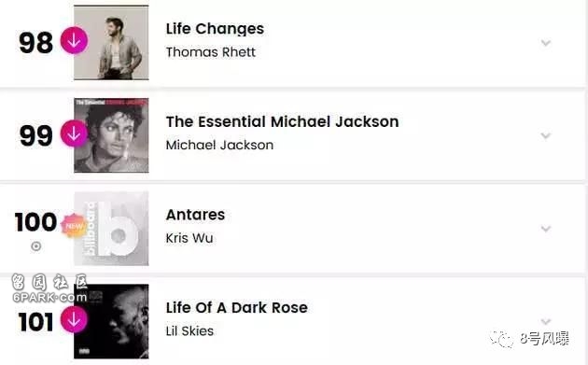Select the Life Of A Dark Rose title
588x365 pixels.
tap(237, 308)
